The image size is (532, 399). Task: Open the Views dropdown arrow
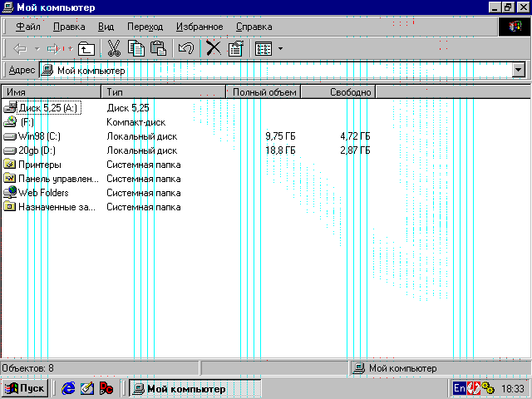point(280,49)
